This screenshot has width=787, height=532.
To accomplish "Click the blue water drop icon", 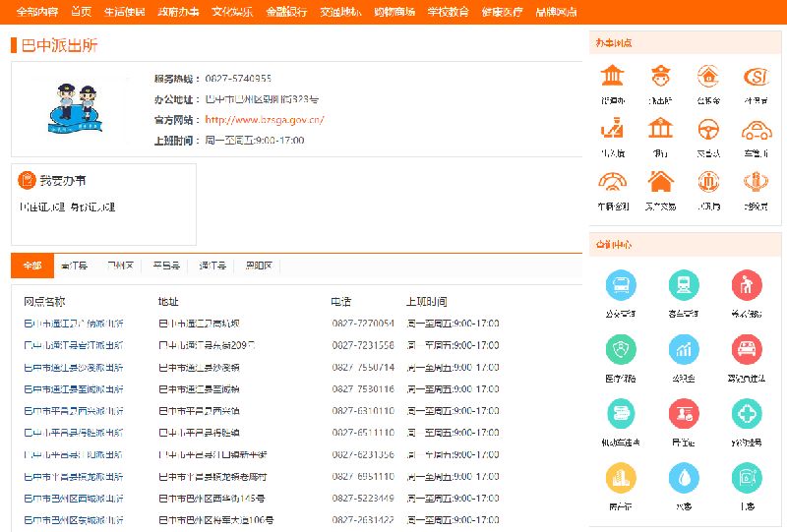I will [684, 477].
